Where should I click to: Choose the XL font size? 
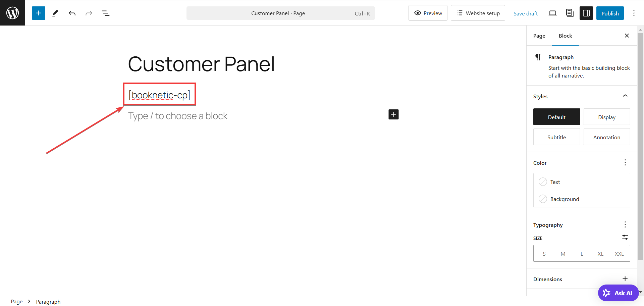(x=600, y=254)
